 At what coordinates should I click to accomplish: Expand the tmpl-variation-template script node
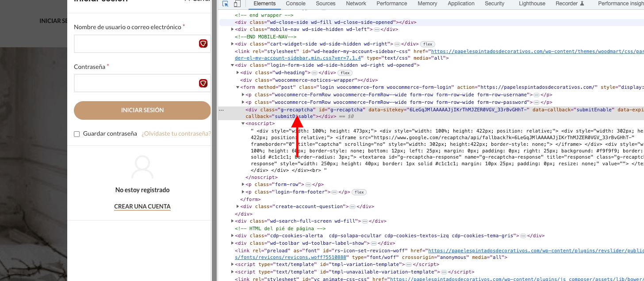pos(233,265)
